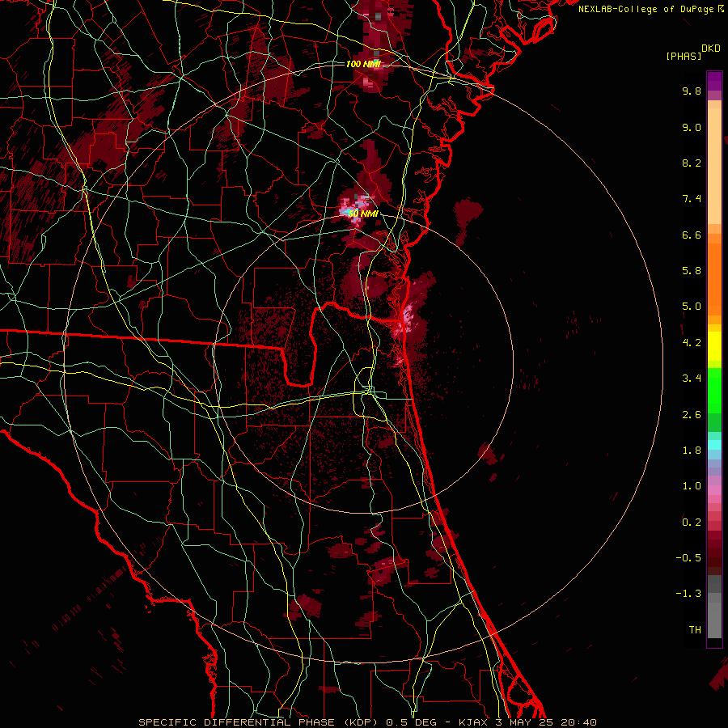Image resolution: width=728 pixels, height=728 pixels.
Task: Select the 2.6 scale value
Action: (x=692, y=415)
